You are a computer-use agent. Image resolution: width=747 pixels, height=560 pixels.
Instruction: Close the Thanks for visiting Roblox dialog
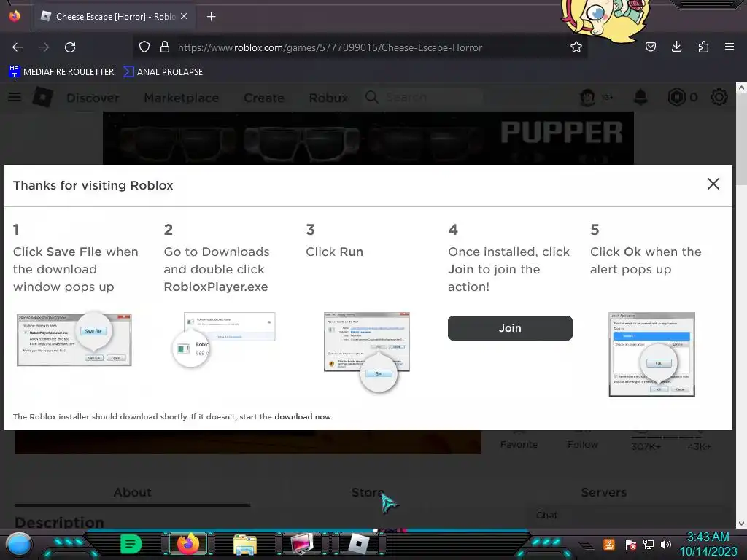pos(713,184)
